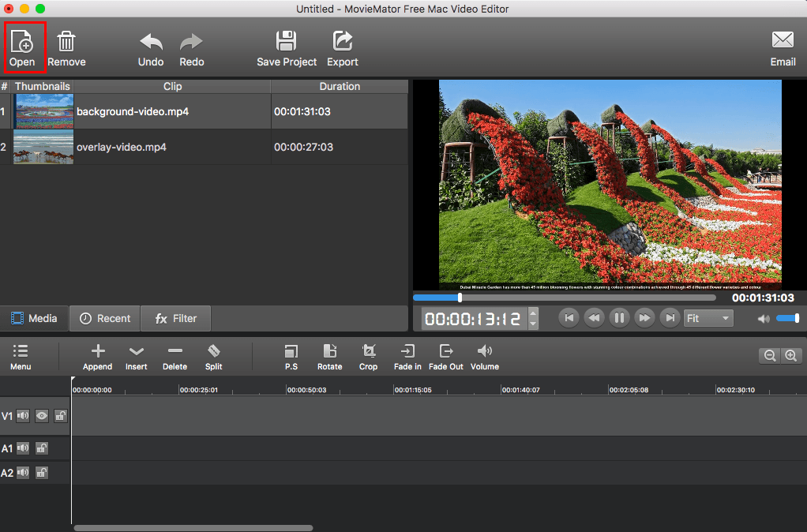Click the Append clip icon
Screen dimensions: 807x532
(97, 357)
